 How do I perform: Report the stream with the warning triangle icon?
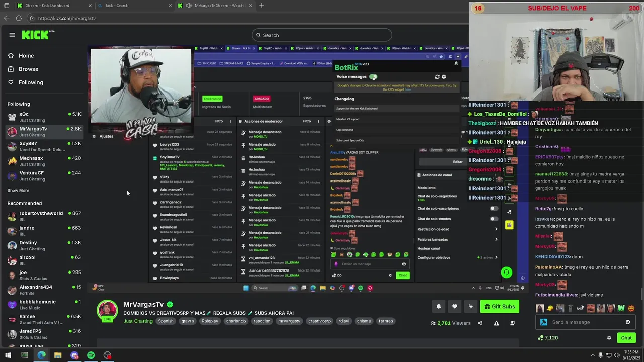[496, 323]
